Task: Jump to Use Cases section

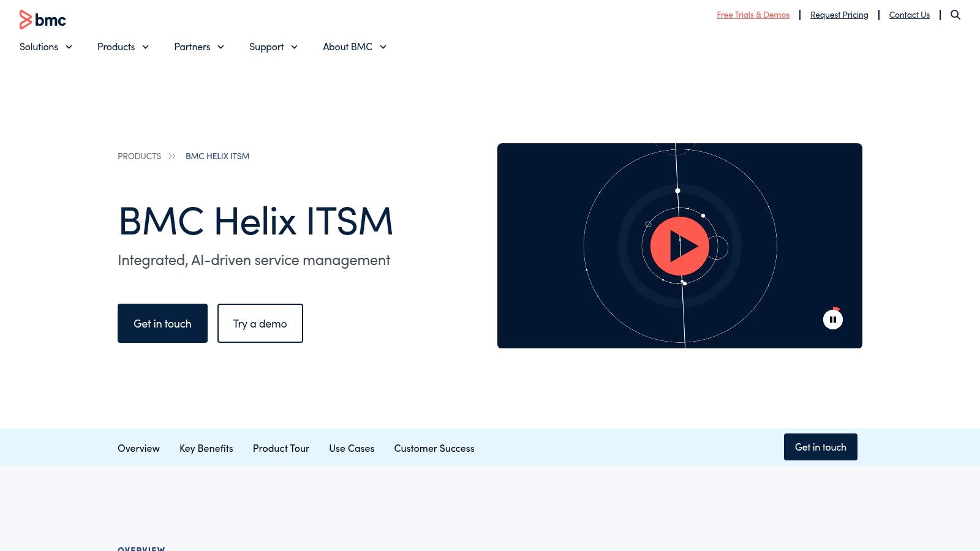Action: pos(352,448)
